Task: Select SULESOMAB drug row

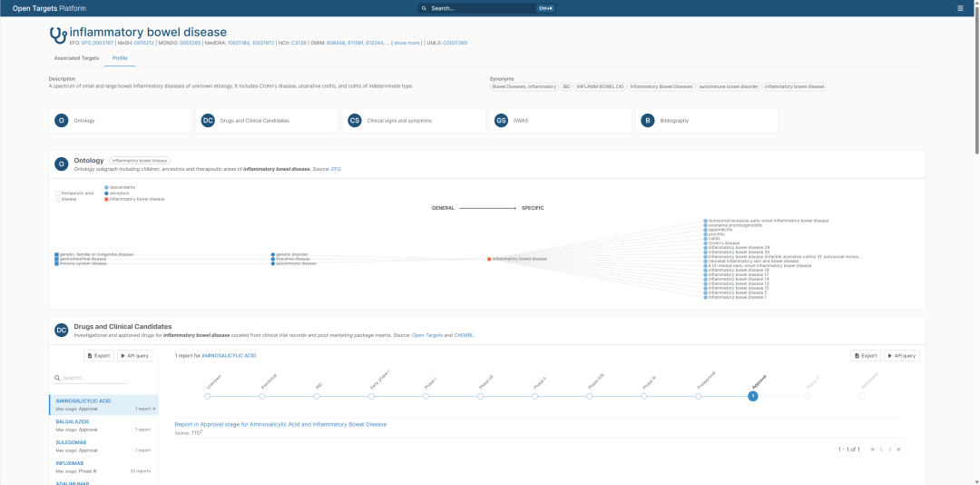Action: (x=103, y=446)
